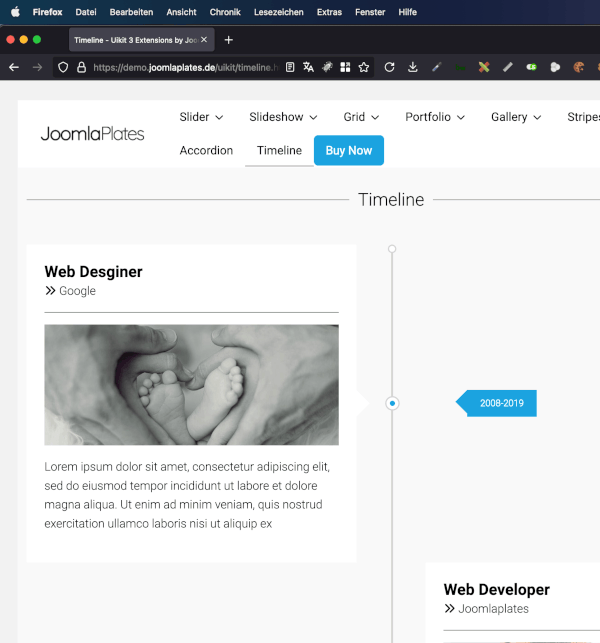The height and width of the screenshot is (643, 600).
Task: Expand the Gallery dropdown menu
Action: click(x=516, y=117)
